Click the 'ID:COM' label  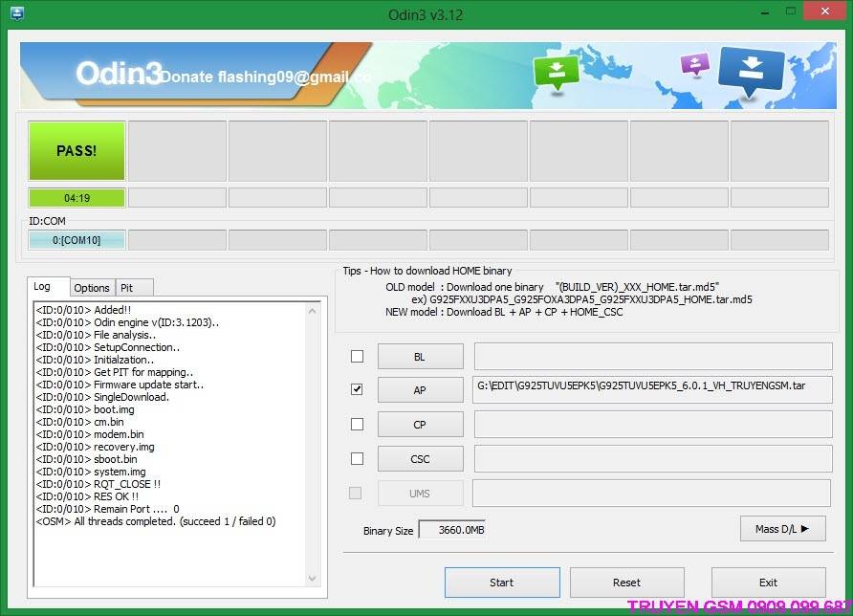[x=47, y=221]
